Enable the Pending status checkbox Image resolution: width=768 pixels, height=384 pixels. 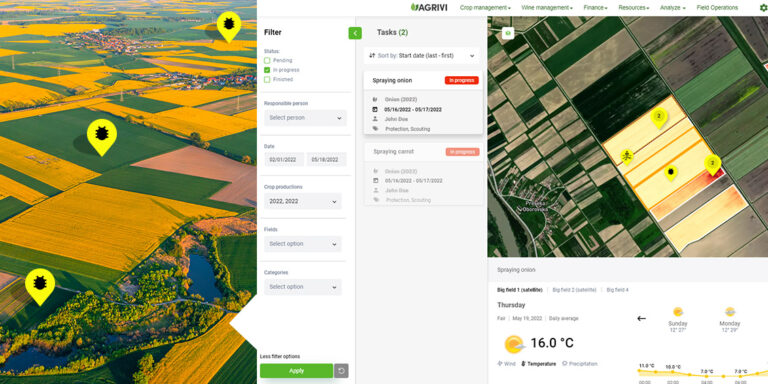pyautogui.click(x=267, y=60)
